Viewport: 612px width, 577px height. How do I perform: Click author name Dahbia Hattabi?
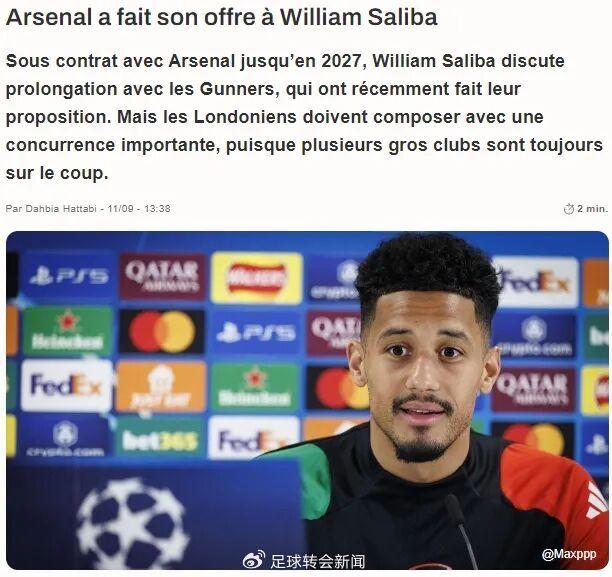(x=61, y=209)
